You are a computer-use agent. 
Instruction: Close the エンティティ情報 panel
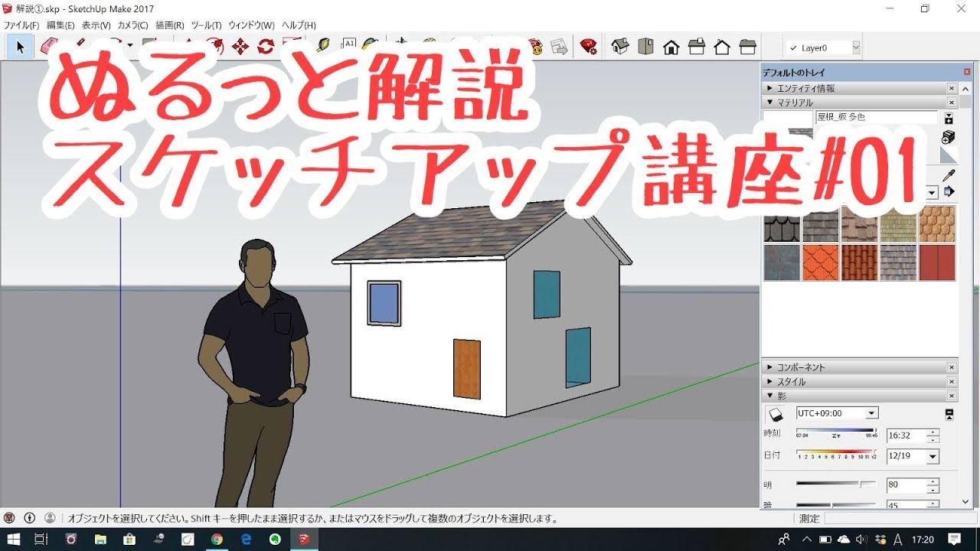pos(952,88)
